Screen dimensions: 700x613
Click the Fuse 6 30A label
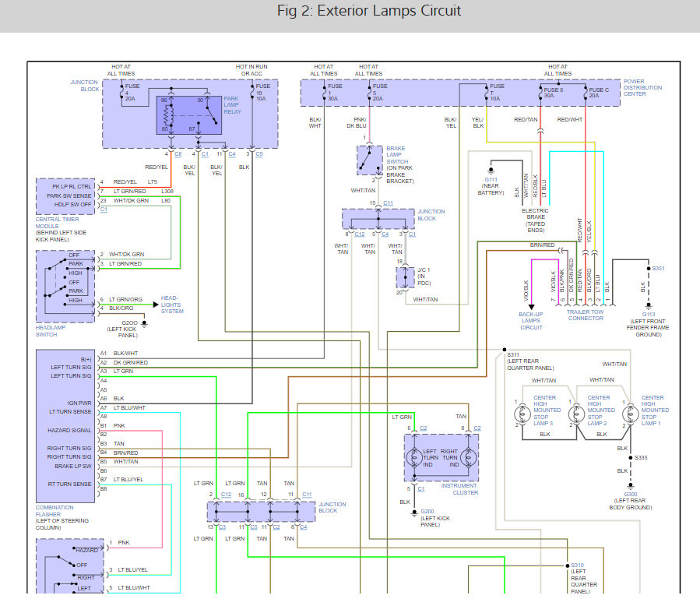point(553,93)
